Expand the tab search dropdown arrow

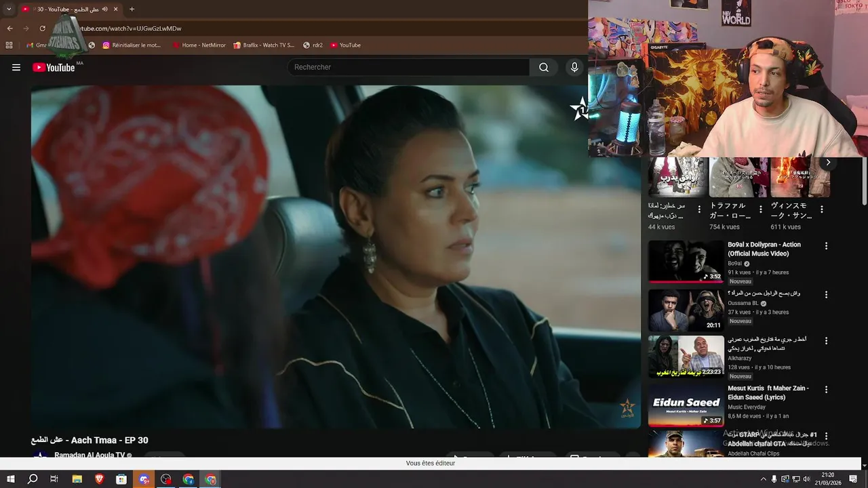(9, 9)
